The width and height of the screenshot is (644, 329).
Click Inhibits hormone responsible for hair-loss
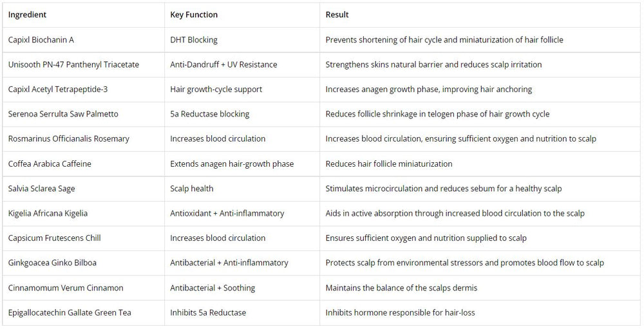400,312
